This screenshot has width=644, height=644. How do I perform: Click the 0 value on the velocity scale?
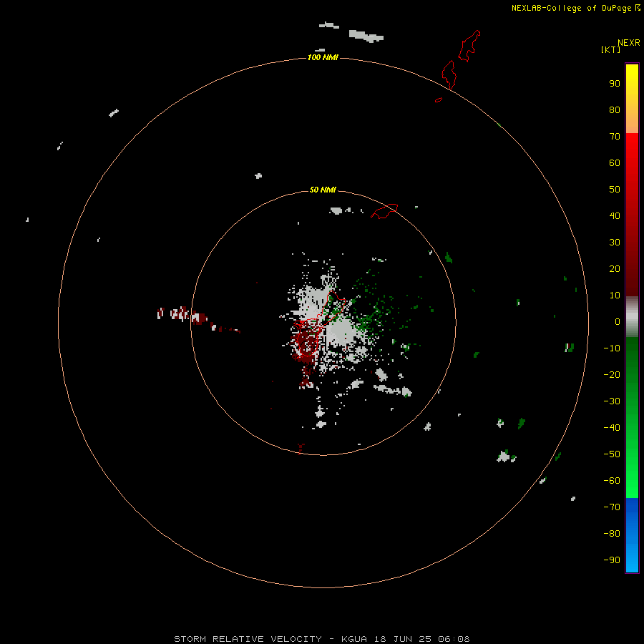pyautogui.click(x=618, y=322)
